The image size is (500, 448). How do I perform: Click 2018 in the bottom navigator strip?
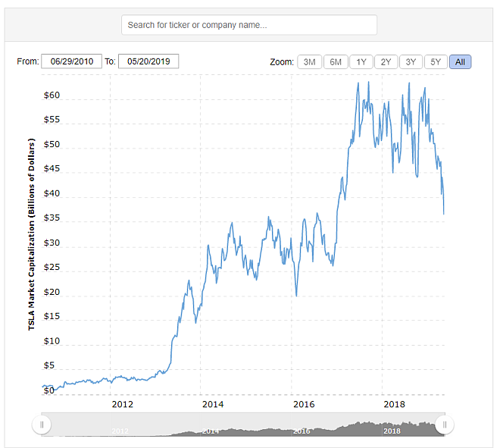click(392, 431)
